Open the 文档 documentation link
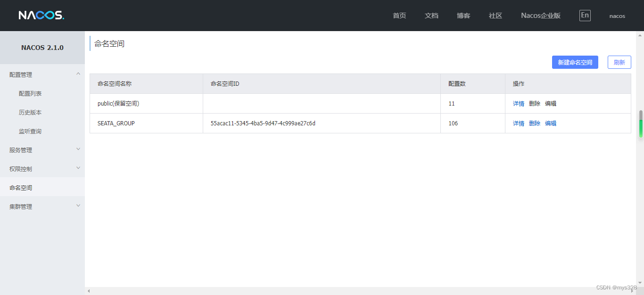The image size is (644, 295). coord(431,16)
